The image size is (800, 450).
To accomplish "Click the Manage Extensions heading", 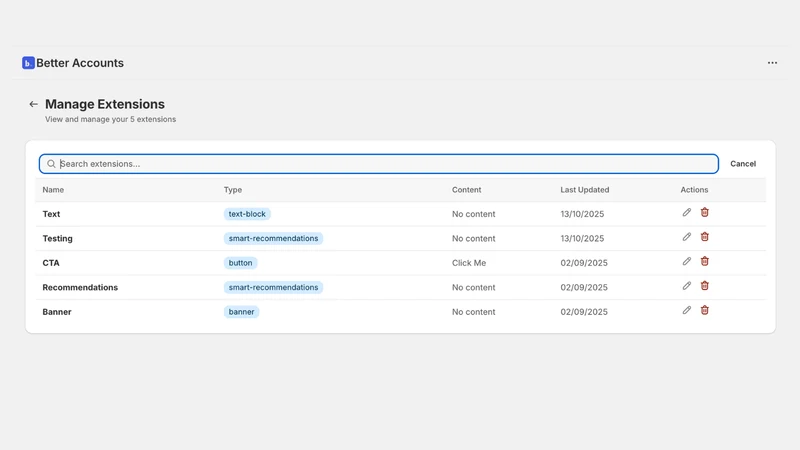I will click(105, 104).
